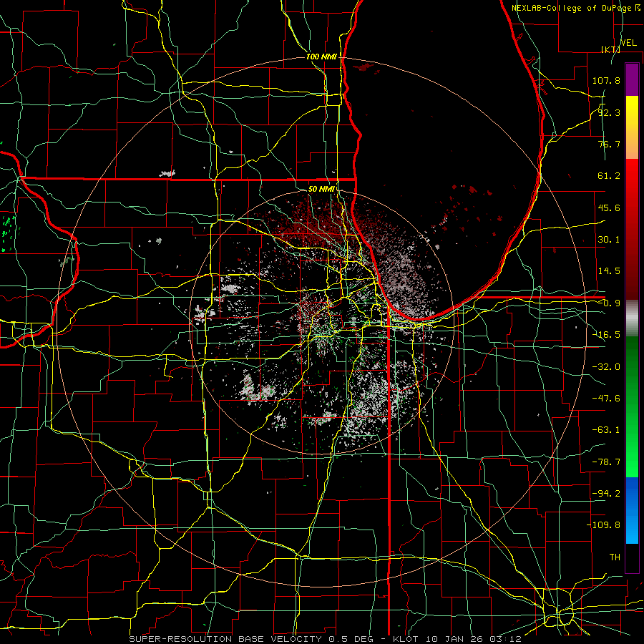This screenshot has height=644, width=644.
Task: Click the -0.9 legend value
Action: pos(609,303)
